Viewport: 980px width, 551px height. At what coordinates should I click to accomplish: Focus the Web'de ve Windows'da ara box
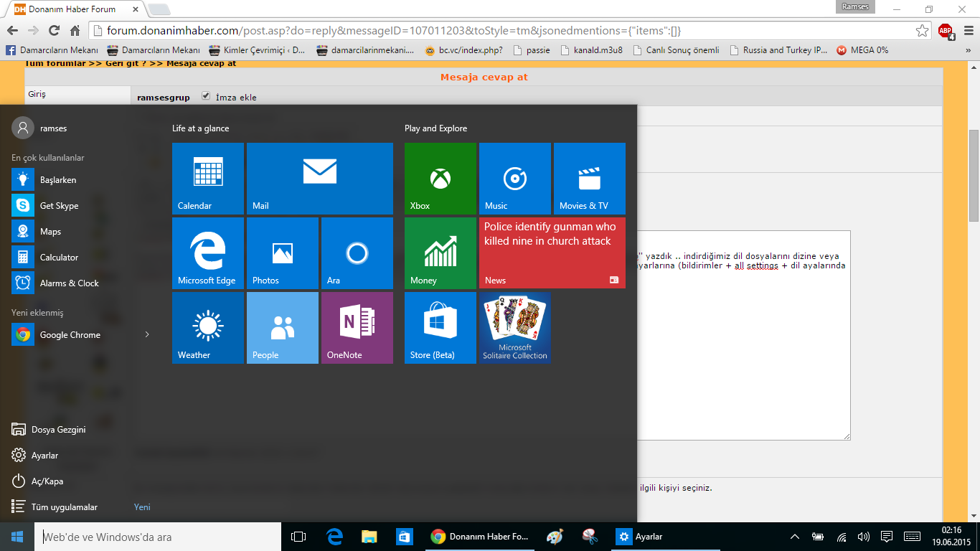click(x=158, y=537)
